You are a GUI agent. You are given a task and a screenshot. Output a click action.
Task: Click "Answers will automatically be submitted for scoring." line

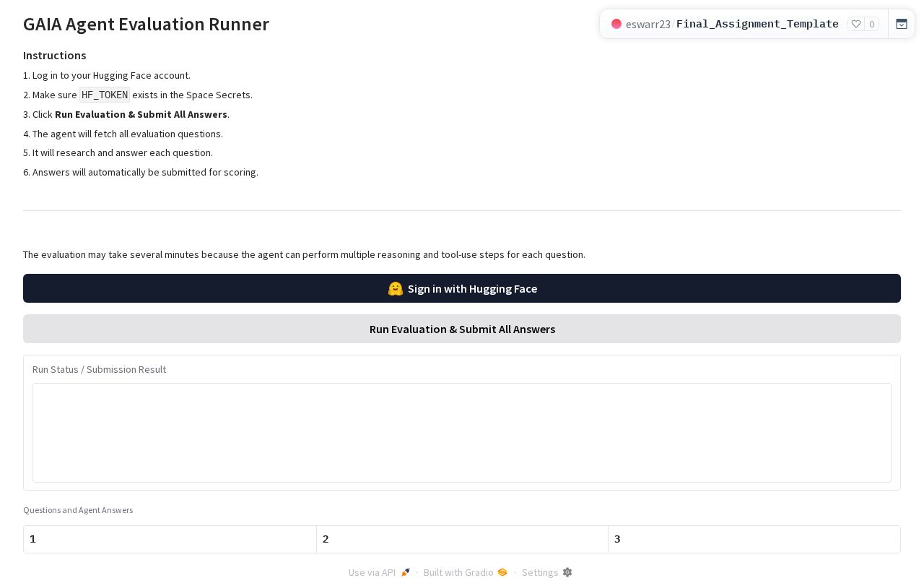click(145, 172)
